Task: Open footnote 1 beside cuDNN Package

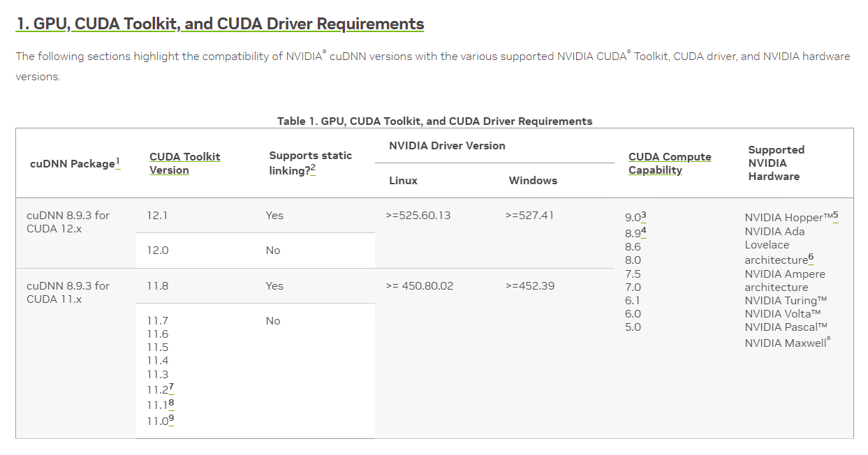Action: (118, 163)
